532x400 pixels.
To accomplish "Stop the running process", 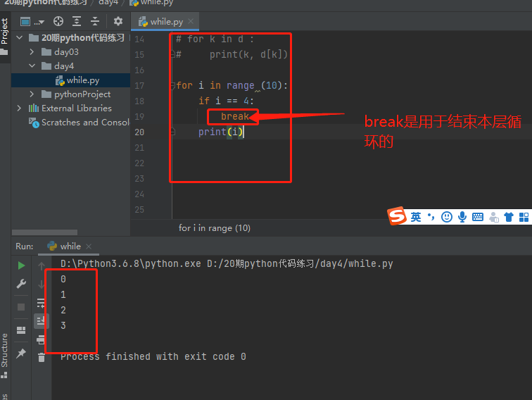I will click(x=21, y=307).
